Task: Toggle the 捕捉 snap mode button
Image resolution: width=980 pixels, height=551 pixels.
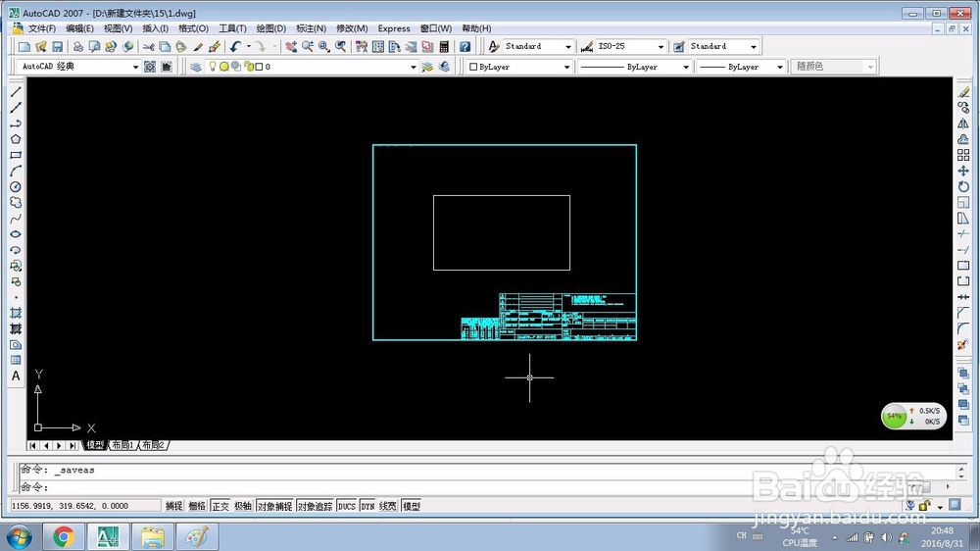Action: pos(173,506)
